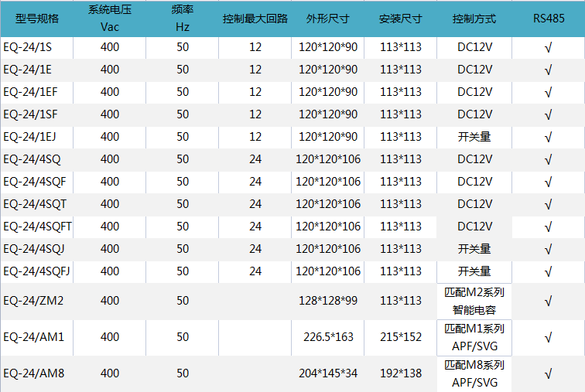Image resolution: width=585 pixels, height=392 pixels.
Task: Click RS485 checkmark in EQ-24/1S row
Action: pos(548,48)
